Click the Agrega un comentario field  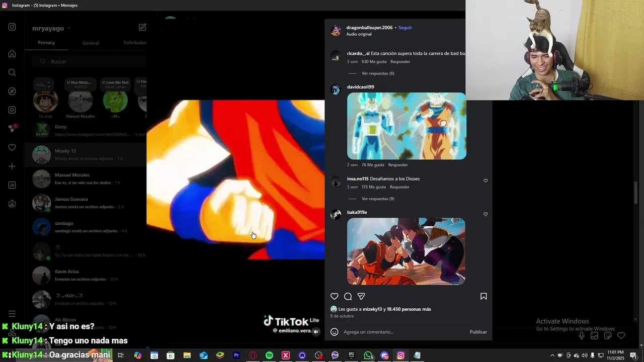point(404,332)
